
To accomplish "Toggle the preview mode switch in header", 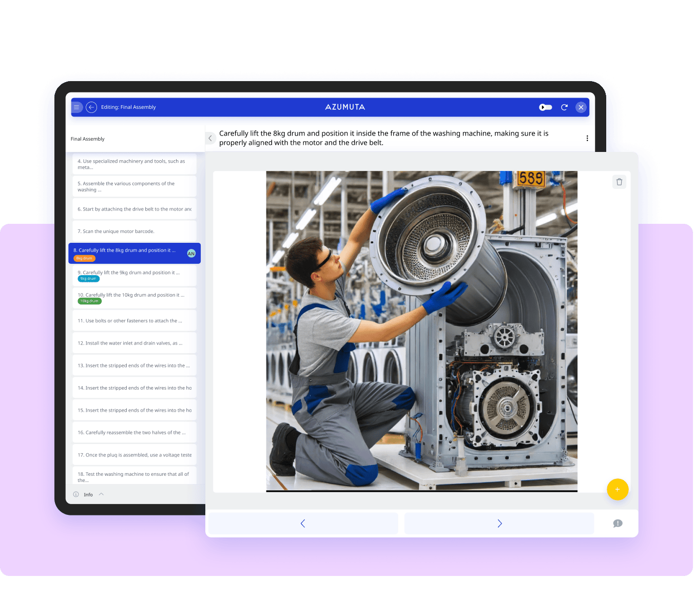I will click(545, 107).
